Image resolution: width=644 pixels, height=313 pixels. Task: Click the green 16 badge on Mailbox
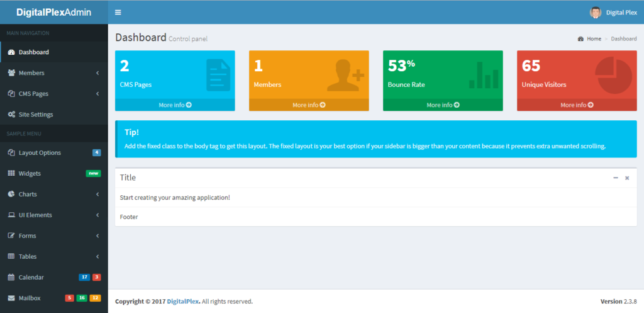[82, 298]
